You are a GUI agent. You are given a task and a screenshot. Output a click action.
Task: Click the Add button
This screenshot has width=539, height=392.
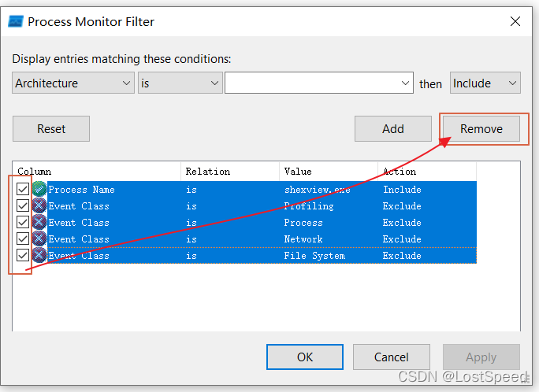[393, 129]
